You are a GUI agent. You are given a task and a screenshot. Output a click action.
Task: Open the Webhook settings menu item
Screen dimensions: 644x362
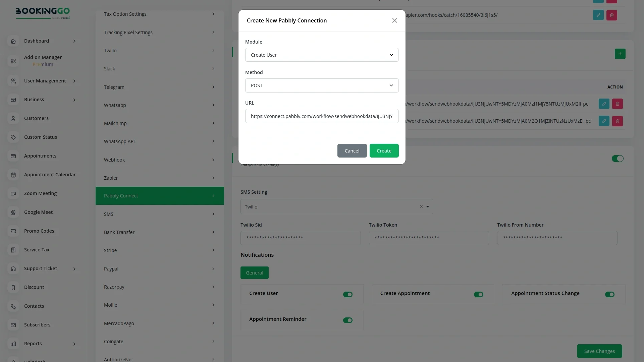[159, 160]
